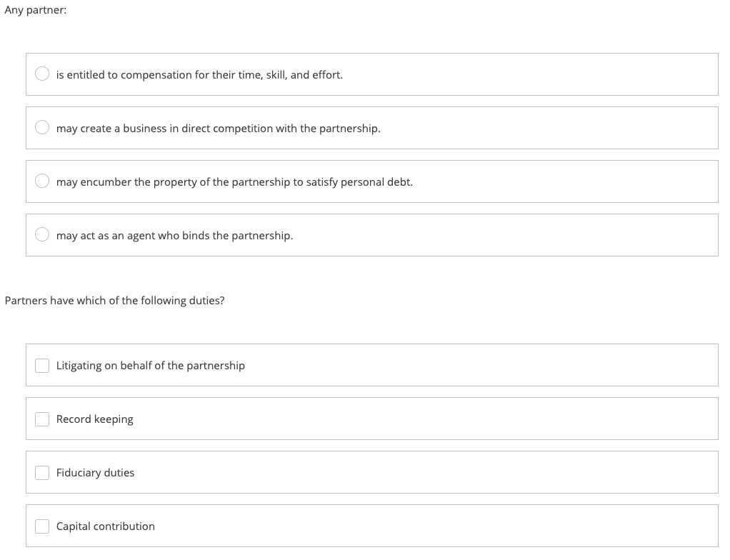The height and width of the screenshot is (560, 730).
Task: Select 'may encumber the property' radio button
Action: click(43, 181)
